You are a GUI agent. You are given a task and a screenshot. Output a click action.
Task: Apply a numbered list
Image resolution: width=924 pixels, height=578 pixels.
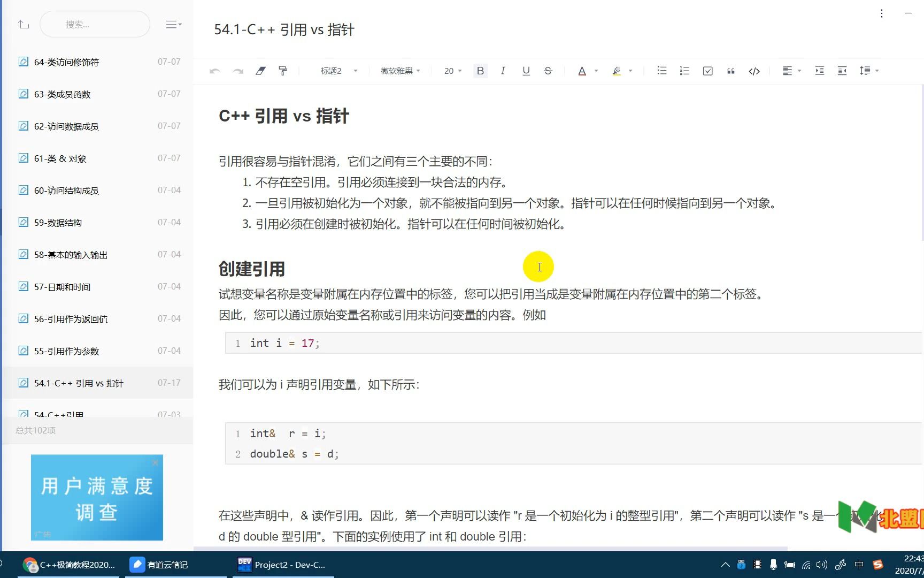(684, 70)
